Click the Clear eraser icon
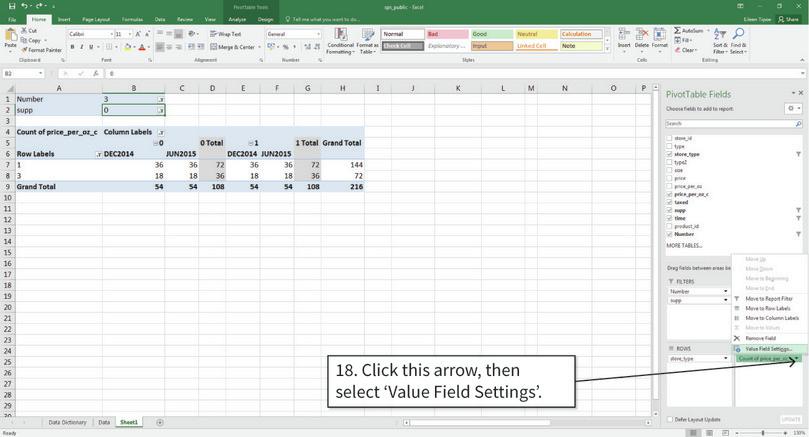Viewport: 809px width, 437px height. pyautogui.click(x=677, y=50)
